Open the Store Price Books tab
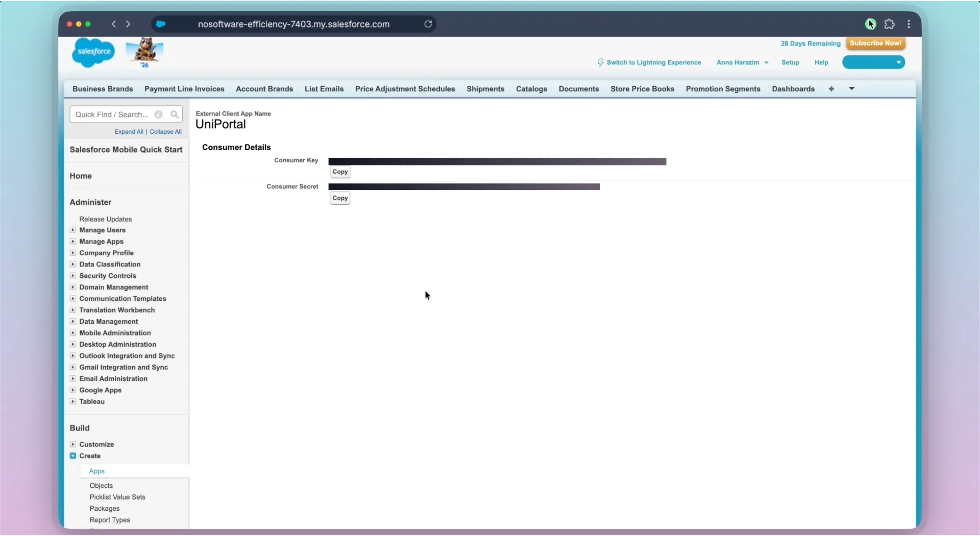 (x=643, y=89)
